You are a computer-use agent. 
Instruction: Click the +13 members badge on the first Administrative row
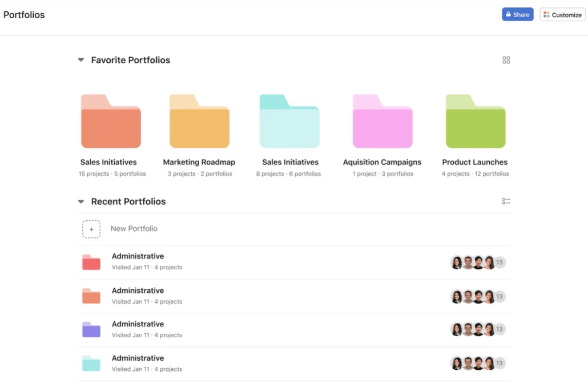point(499,262)
